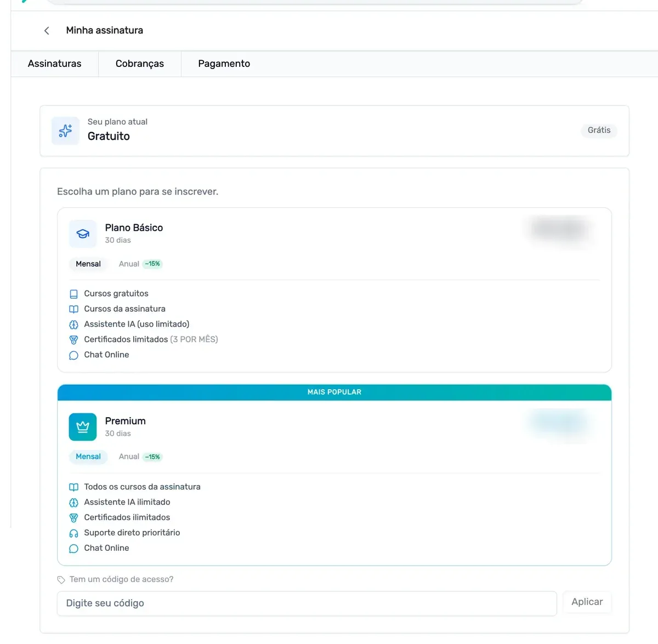
Task: Click the Aplicar button
Action: pos(587,602)
